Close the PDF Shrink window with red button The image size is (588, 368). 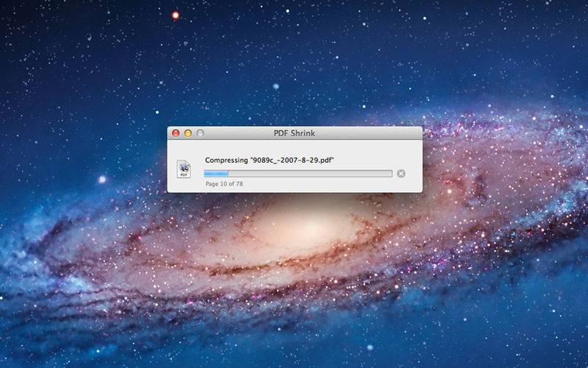tap(176, 133)
